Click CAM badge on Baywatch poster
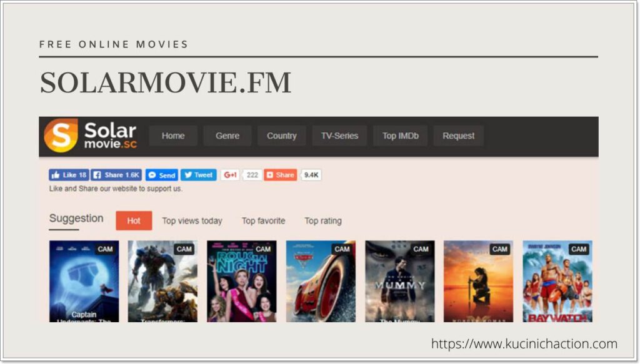This screenshot has width=640, height=364. tap(579, 249)
